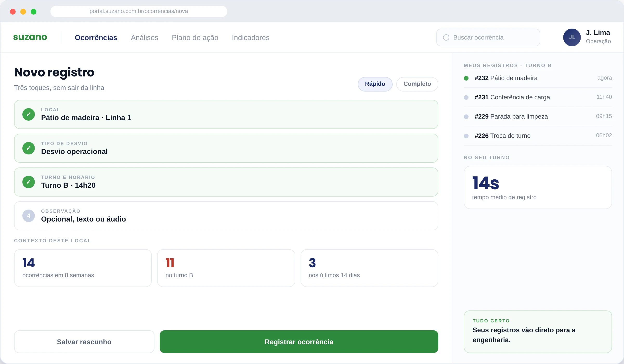The image size is (624, 364).
Task: Go to the Análises tab
Action: tap(145, 37)
